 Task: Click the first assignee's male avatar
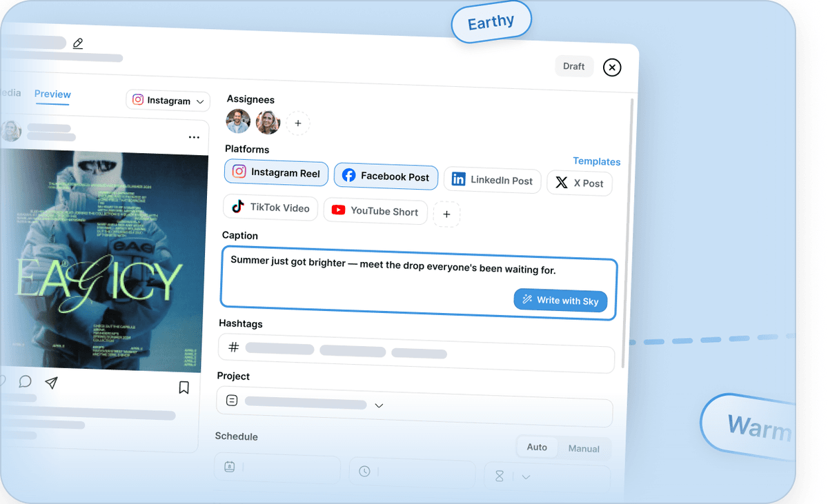click(238, 121)
